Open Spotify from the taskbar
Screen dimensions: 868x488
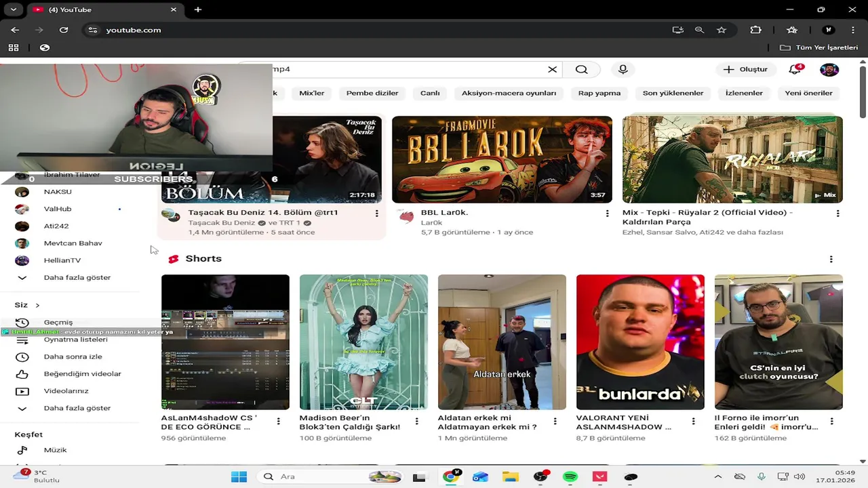[570, 476]
